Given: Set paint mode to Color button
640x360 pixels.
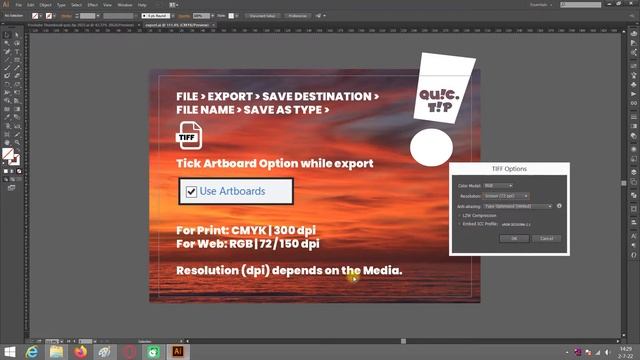Looking at the screenshot, I should (x=6, y=171).
